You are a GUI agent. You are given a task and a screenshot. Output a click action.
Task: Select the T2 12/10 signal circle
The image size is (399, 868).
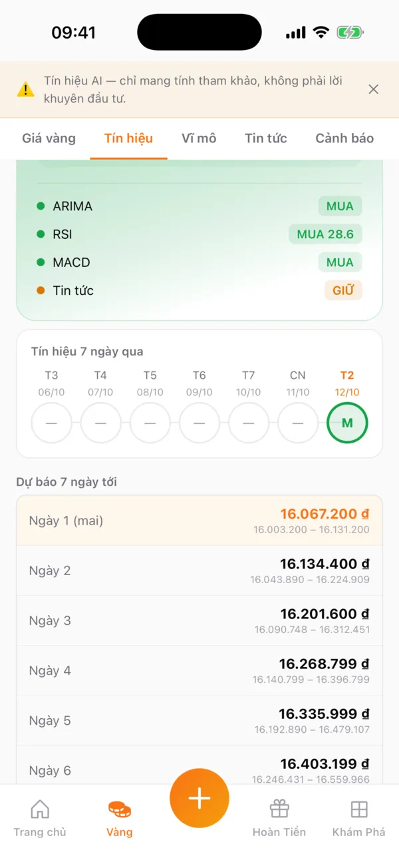point(347,423)
